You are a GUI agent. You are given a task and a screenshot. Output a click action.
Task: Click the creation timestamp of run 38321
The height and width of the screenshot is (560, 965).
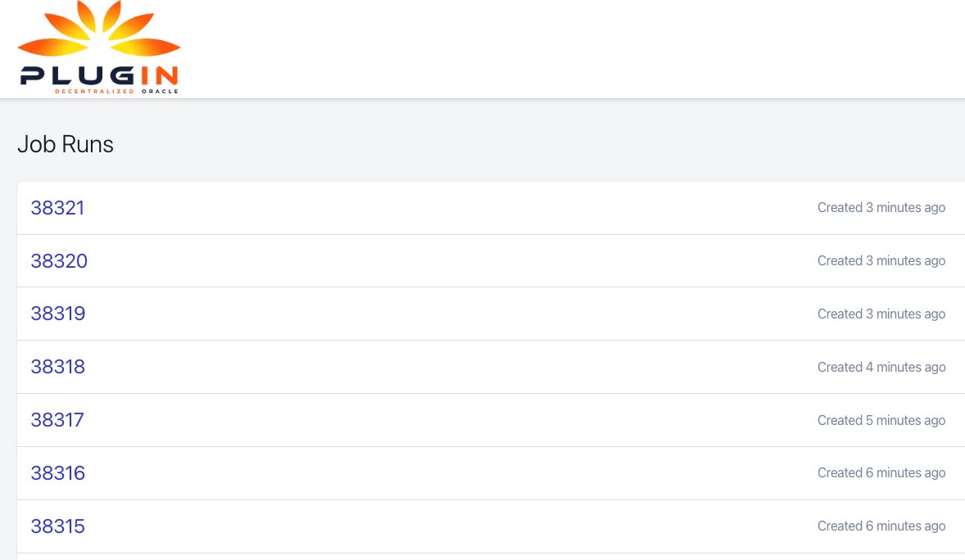(881, 208)
